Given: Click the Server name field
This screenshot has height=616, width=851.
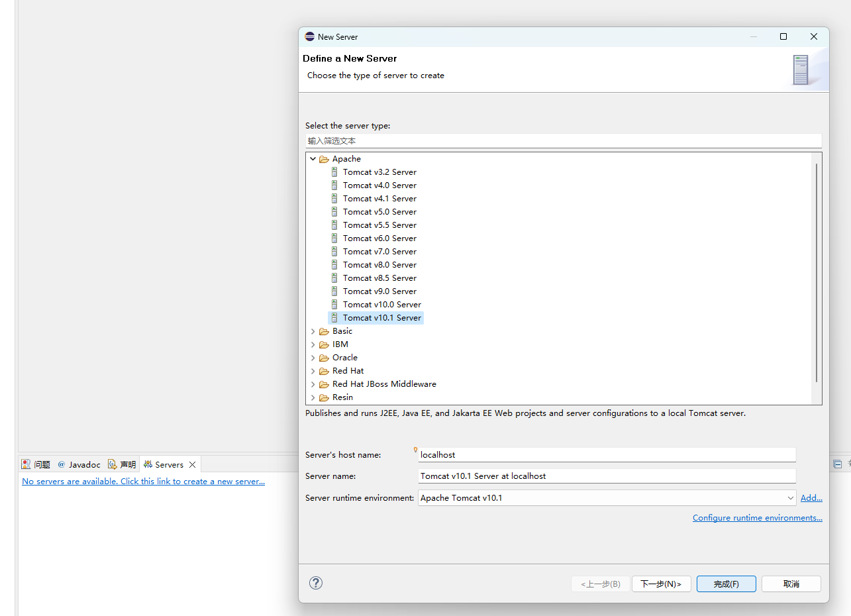Looking at the screenshot, I should tap(607, 476).
